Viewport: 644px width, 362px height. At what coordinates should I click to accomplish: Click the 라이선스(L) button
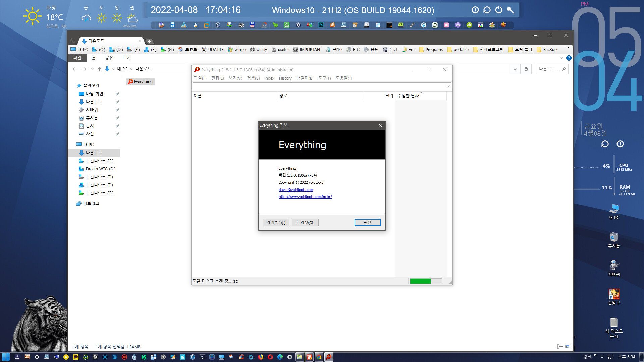[x=276, y=222]
